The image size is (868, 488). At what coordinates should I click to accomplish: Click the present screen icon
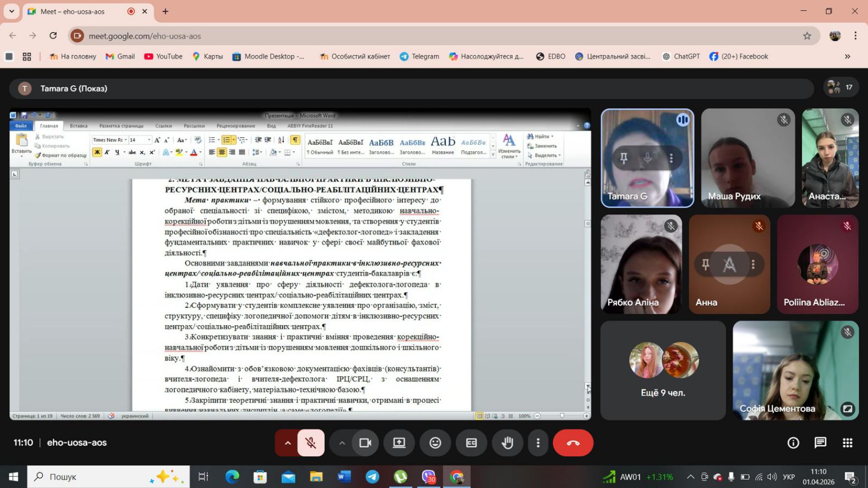click(399, 443)
